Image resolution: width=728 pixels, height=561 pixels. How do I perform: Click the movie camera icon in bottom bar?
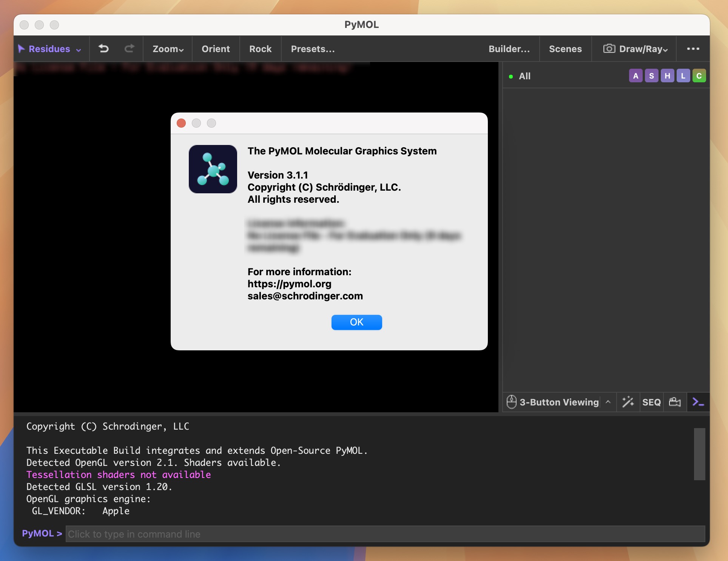point(675,402)
